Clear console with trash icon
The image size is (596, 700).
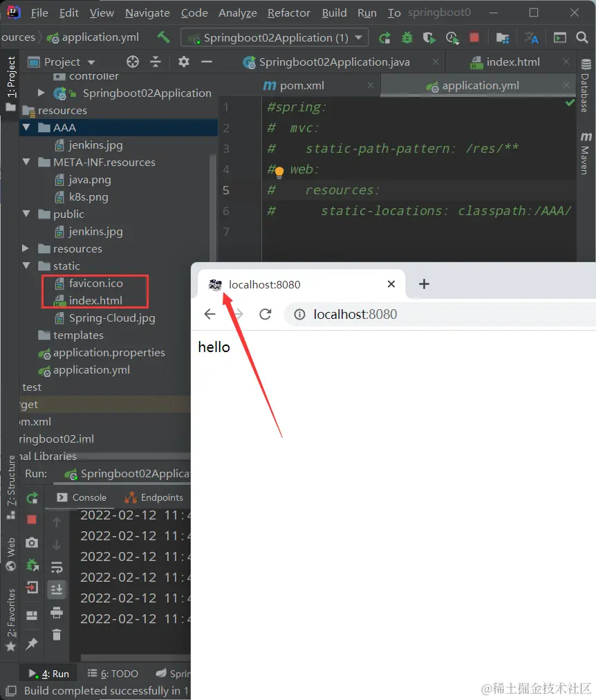coord(57,635)
